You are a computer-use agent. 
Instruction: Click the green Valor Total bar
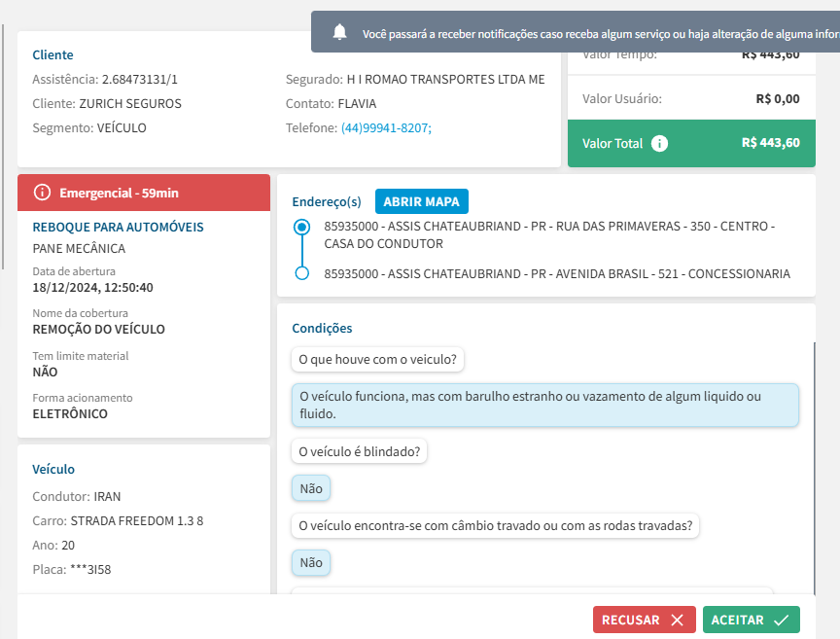tap(690, 143)
